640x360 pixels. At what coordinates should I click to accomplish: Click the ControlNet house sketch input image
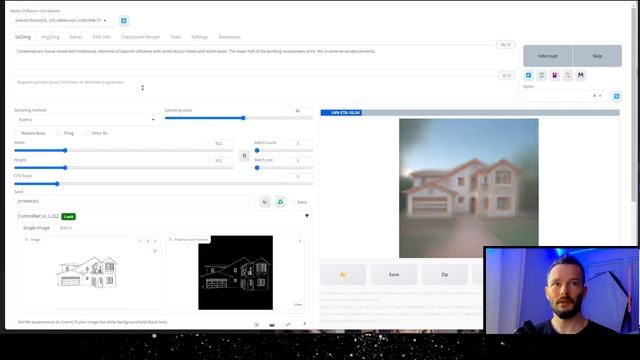(x=87, y=272)
